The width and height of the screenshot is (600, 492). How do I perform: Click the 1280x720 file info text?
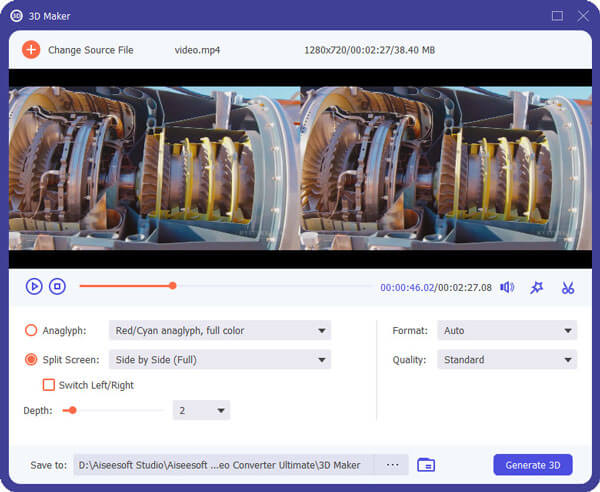(x=369, y=50)
